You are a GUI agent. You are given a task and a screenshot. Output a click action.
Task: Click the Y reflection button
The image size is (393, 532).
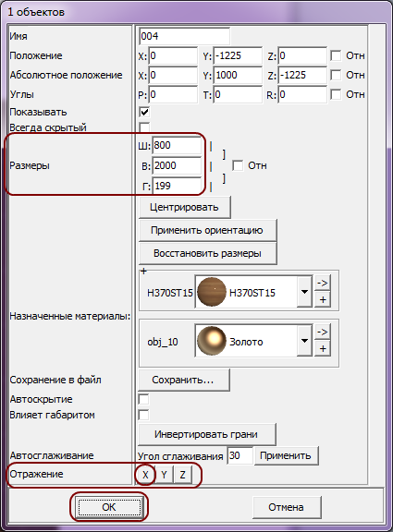click(x=164, y=475)
